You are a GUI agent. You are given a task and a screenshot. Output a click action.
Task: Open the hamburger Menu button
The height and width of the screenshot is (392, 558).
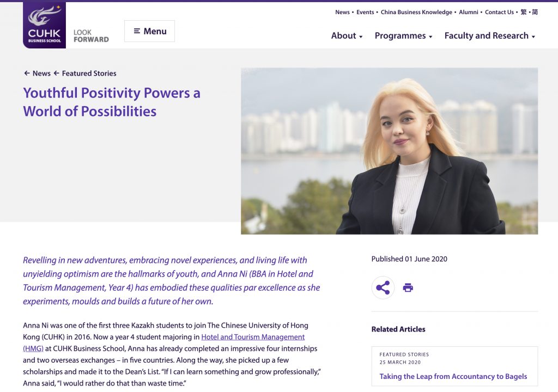pos(149,31)
